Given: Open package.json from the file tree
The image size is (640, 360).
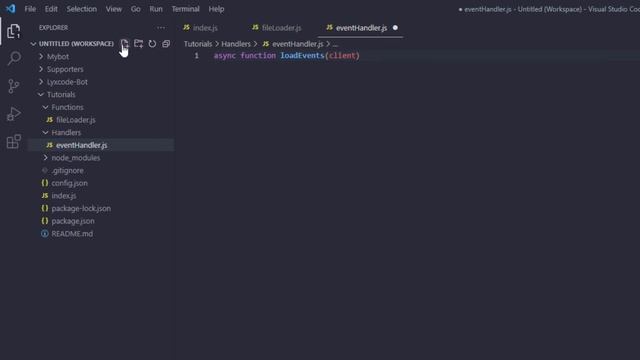Looking at the screenshot, I should 73,221.
